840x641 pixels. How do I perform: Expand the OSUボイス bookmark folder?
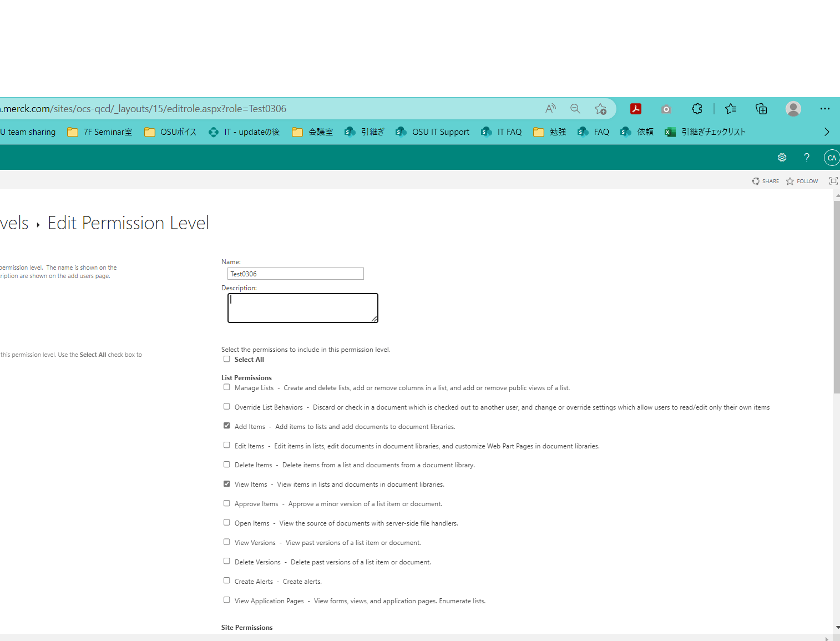(x=170, y=132)
